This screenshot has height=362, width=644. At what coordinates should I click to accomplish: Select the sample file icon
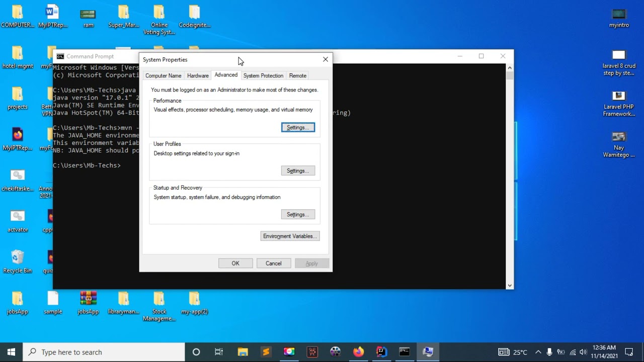[53, 303]
